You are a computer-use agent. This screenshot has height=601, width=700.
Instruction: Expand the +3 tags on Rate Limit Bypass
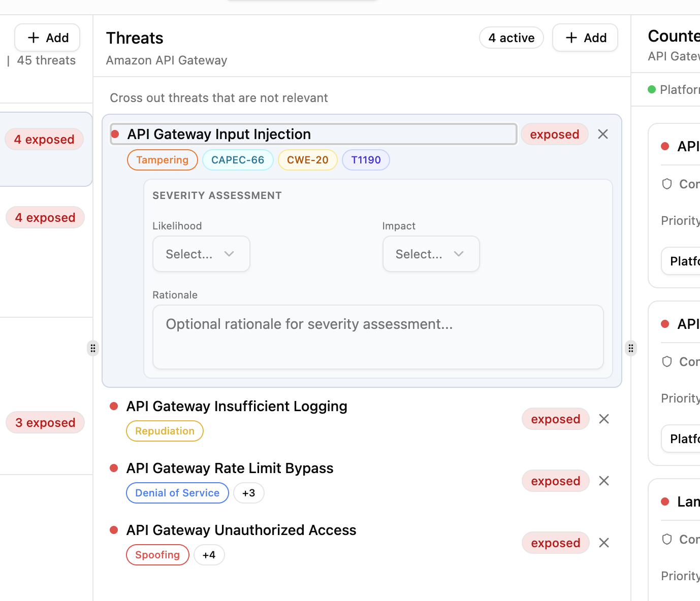pos(249,493)
